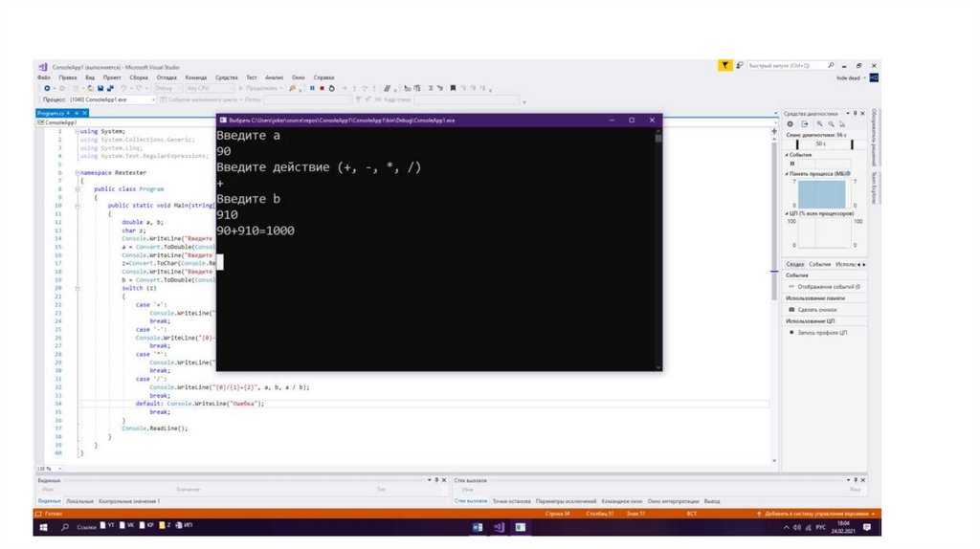The image size is (980, 549).
Task: Open the Сборка menu
Action: pyautogui.click(x=139, y=77)
